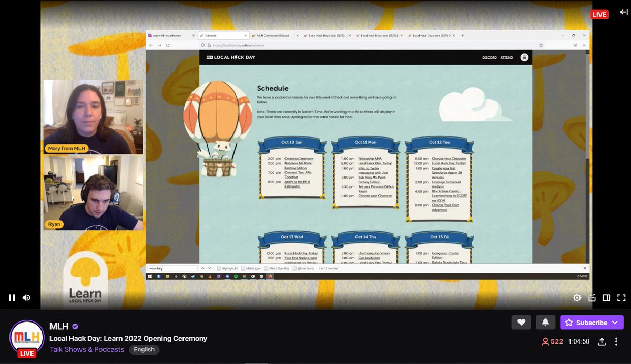
Task: Subscribe to the MLH channel
Action: tap(592, 323)
